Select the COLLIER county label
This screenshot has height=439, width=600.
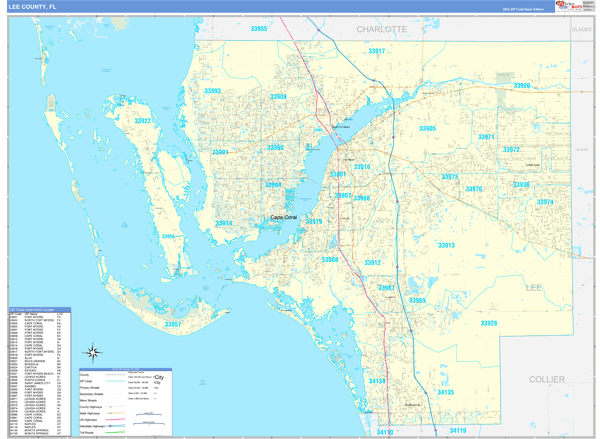coord(546,380)
